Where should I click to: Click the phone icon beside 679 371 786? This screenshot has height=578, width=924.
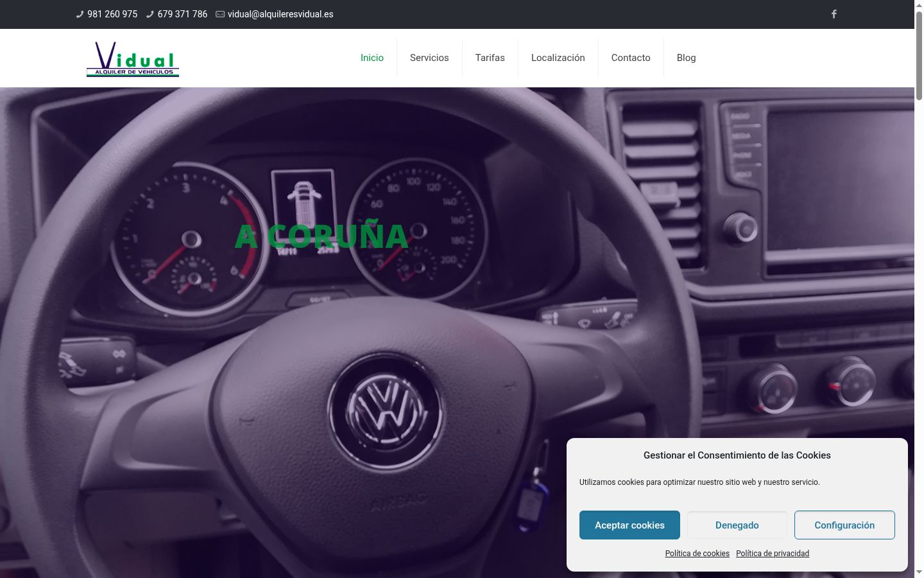(150, 14)
